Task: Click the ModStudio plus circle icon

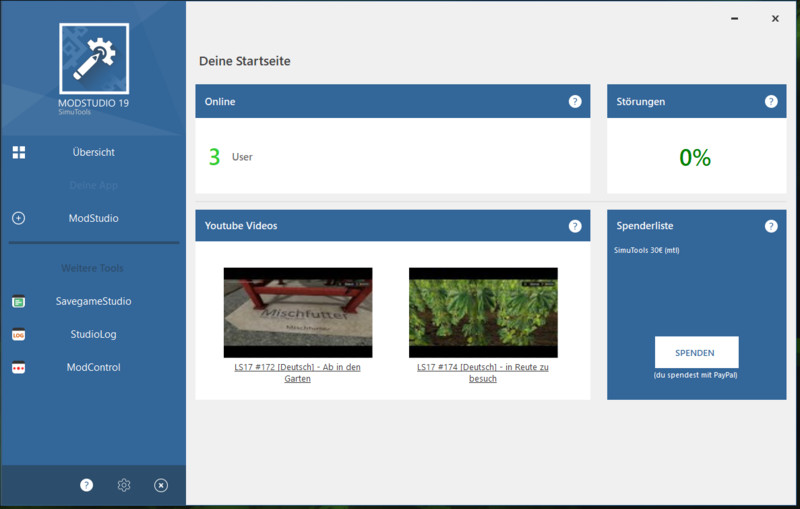Action: [19, 218]
